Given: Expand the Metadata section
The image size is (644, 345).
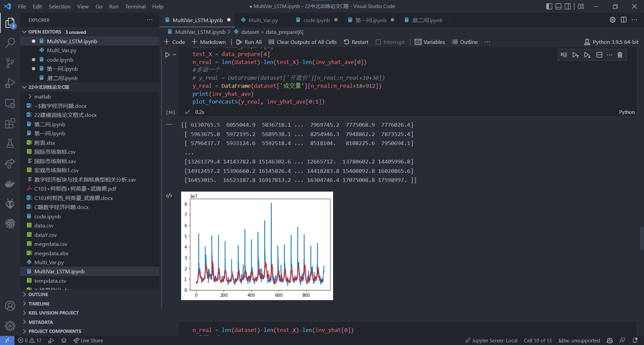Looking at the screenshot, I should pos(40,322).
